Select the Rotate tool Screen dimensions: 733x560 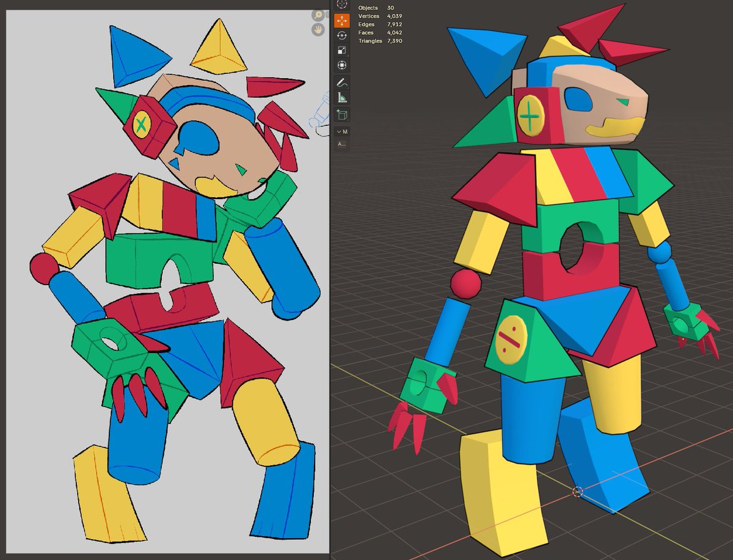[341, 35]
